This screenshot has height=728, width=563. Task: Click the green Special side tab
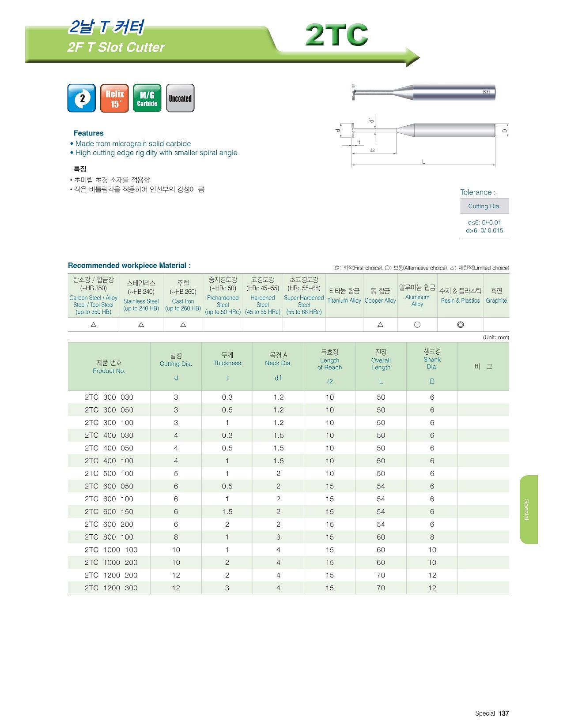pos(529,510)
